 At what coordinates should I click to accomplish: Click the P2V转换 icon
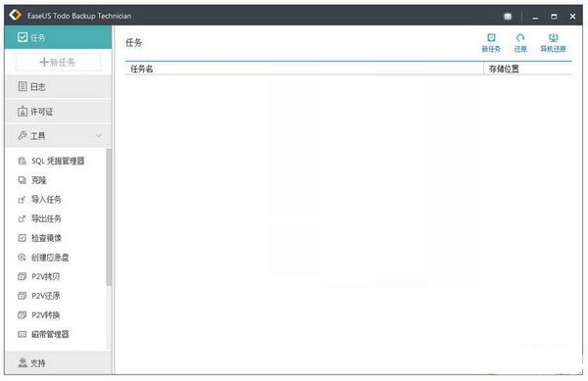pos(23,315)
